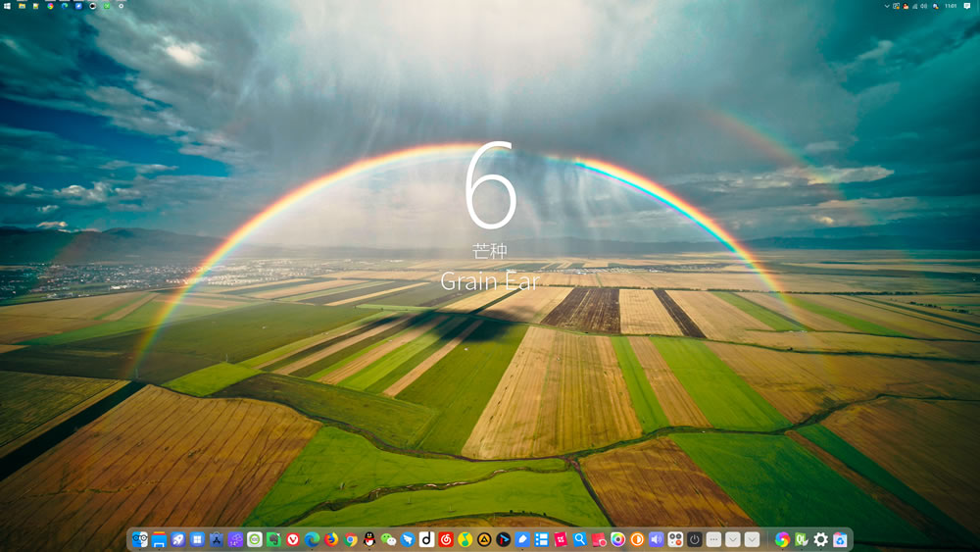Open NetEase Cloud Music red icon

[x=446, y=539]
